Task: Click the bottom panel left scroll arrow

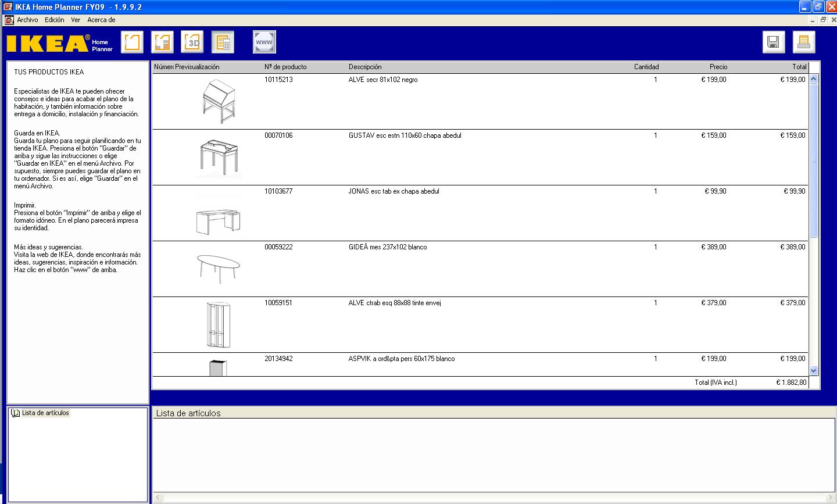Action: [x=158, y=498]
